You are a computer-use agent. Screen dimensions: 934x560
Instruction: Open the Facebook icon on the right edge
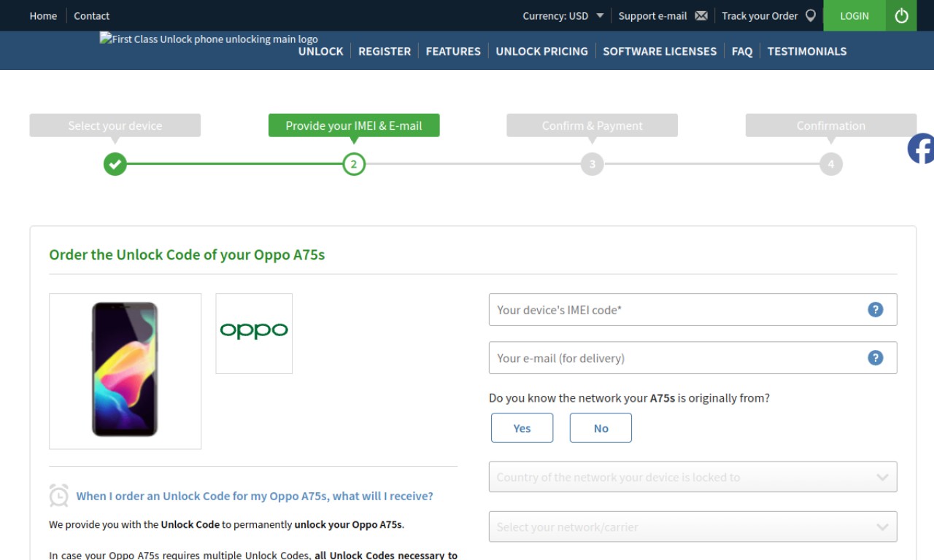pyautogui.click(x=921, y=149)
